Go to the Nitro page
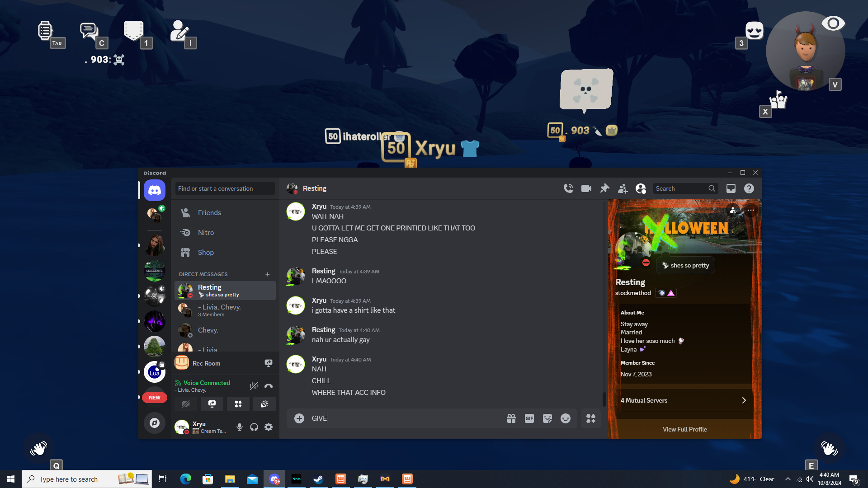The image size is (868, 488). pyautogui.click(x=206, y=233)
